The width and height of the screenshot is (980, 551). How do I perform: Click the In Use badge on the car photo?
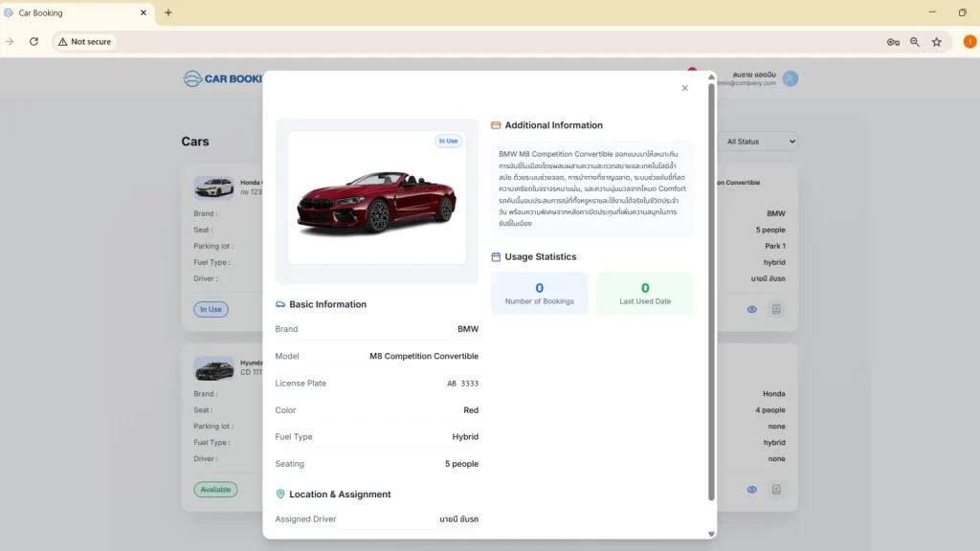coord(448,140)
